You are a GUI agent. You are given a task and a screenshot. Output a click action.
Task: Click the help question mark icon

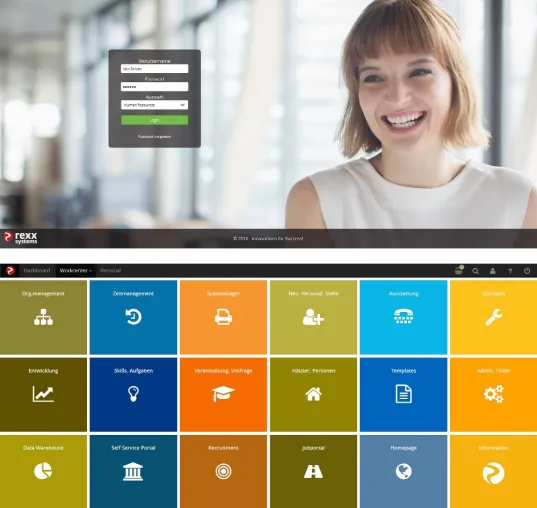pos(510,271)
